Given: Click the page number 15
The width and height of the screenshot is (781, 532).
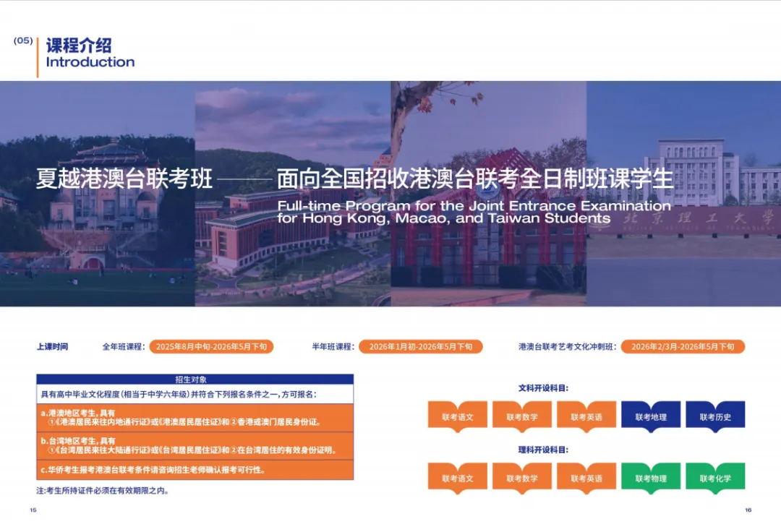Looking at the screenshot, I should click(33, 510).
